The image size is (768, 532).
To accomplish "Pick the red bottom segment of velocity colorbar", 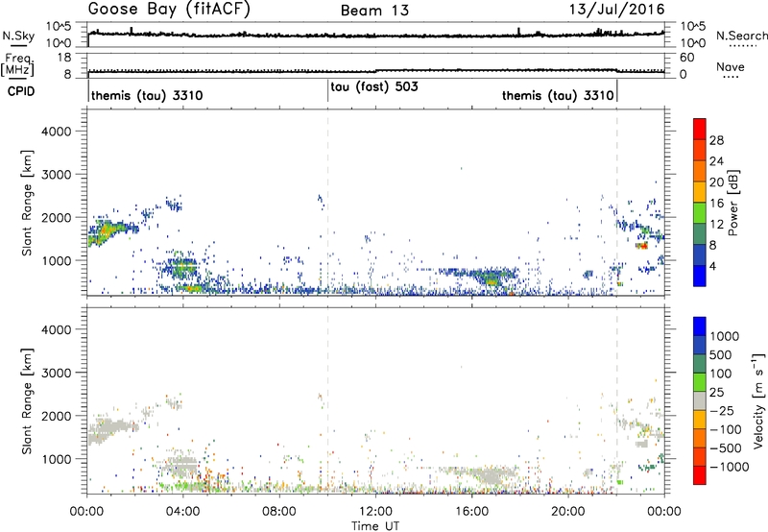I will (x=700, y=475).
